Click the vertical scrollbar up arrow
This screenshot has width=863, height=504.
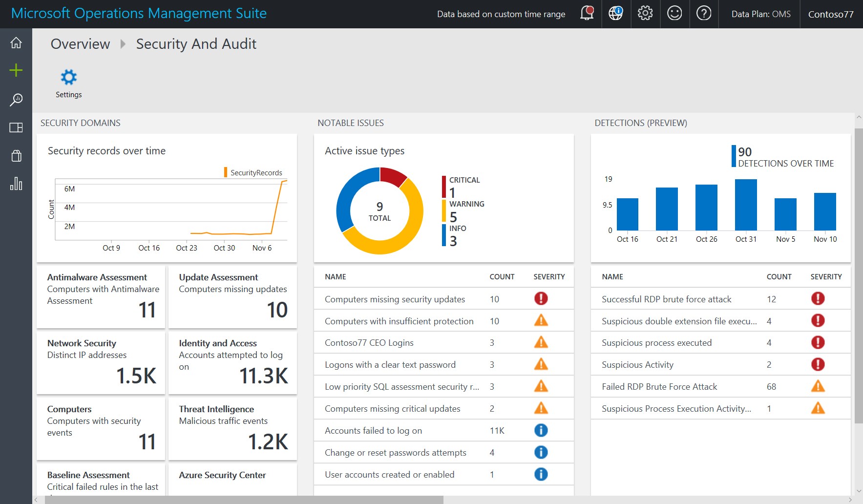point(859,117)
